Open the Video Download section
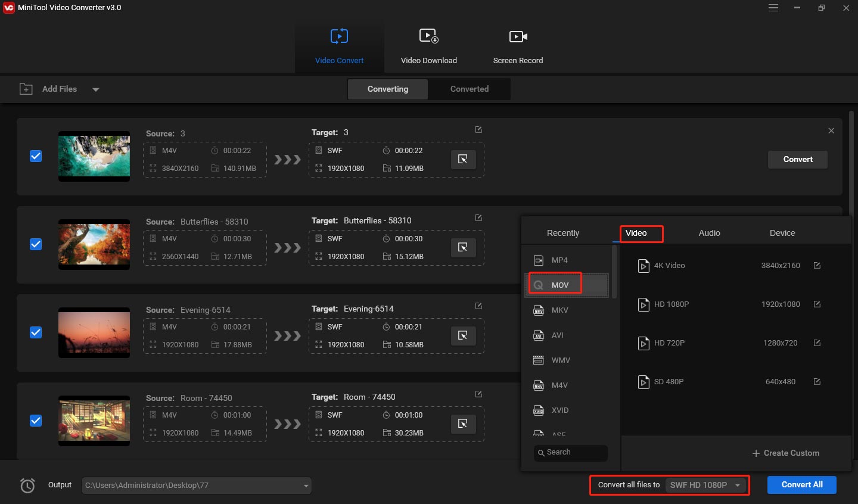Image resolution: width=858 pixels, height=504 pixels. coord(428,46)
